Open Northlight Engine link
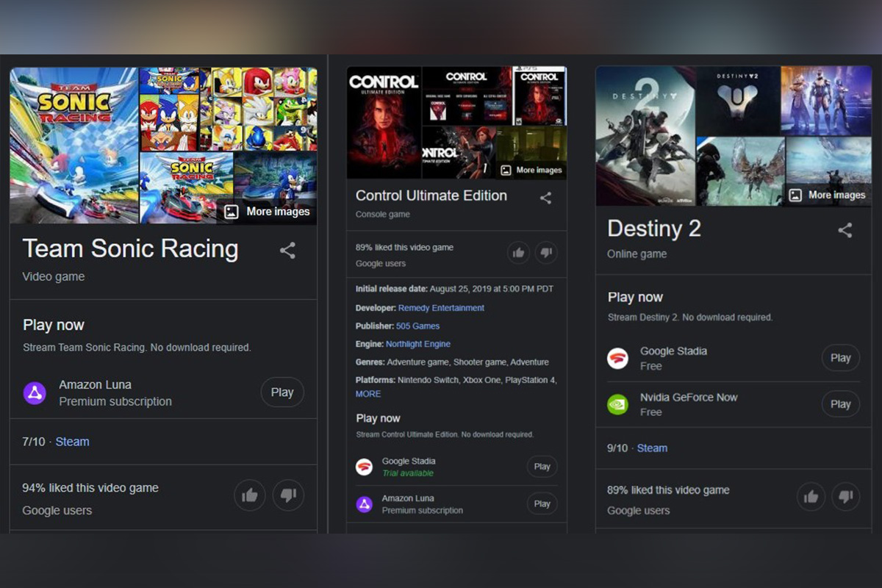The width and height of the screenshot is (882, 588). (x=418, y=344)
